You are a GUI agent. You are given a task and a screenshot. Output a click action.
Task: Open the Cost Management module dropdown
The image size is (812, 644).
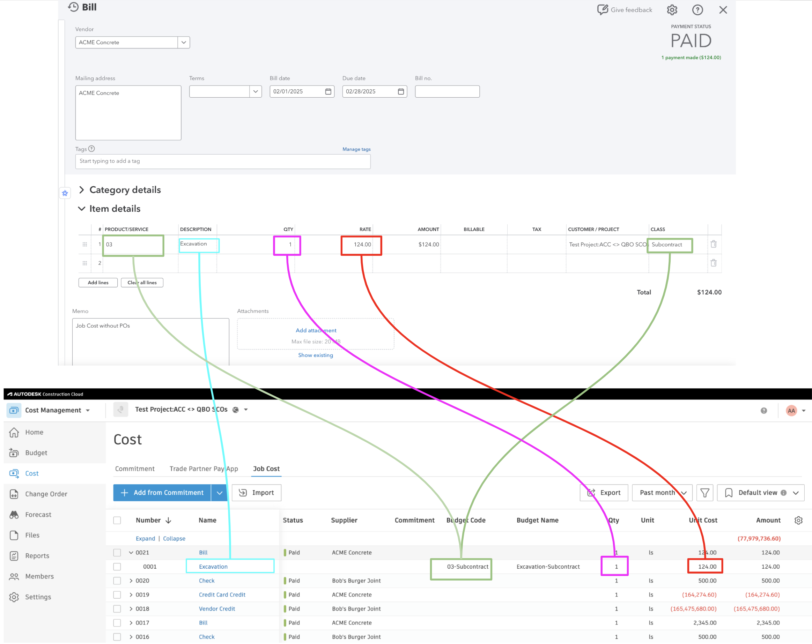(x=88, y=410)
